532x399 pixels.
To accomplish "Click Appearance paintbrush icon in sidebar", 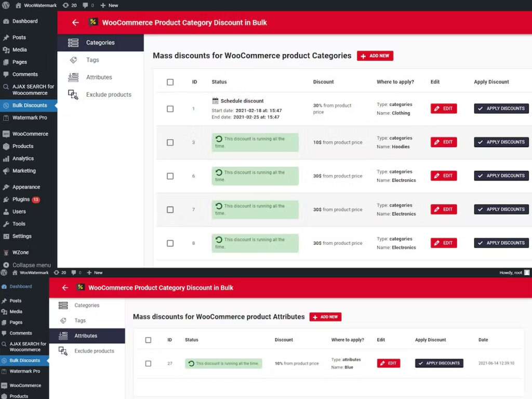I will (6, 187).
